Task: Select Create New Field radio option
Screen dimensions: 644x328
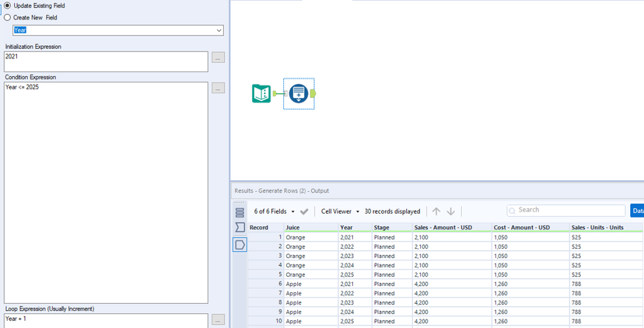Action: click(8, 18)
